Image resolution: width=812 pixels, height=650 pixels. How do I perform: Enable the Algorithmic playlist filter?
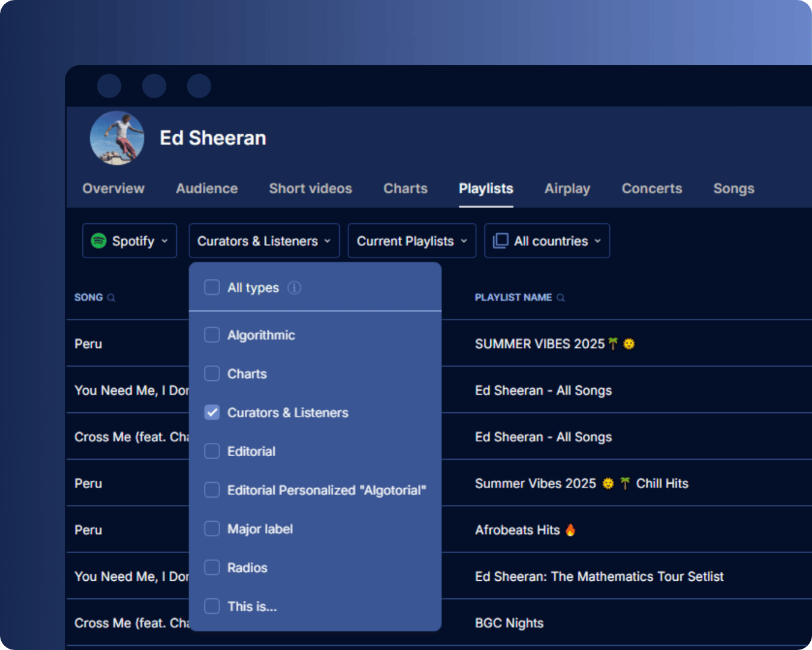click(212, 335)
